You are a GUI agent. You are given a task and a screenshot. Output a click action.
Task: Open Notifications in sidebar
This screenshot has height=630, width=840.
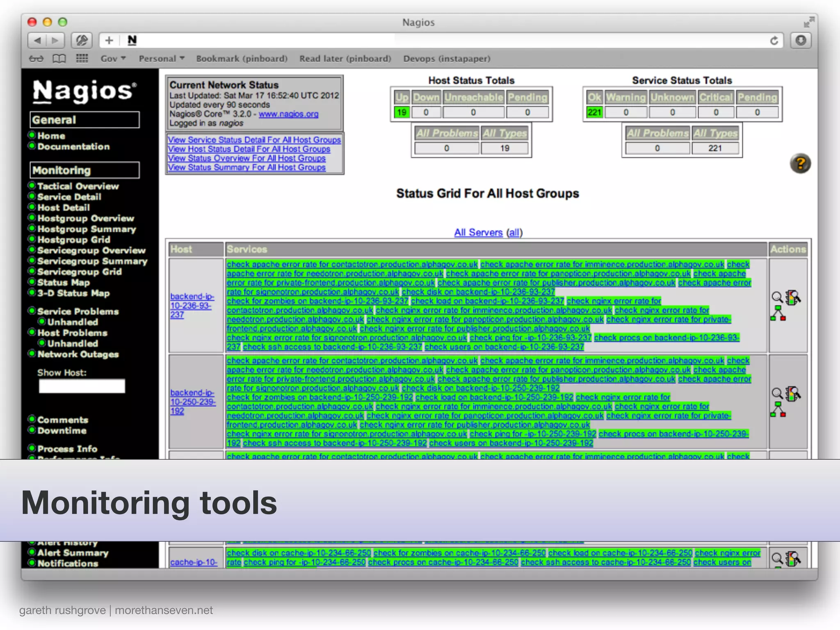pyautogui.click(x=68, y=563)
